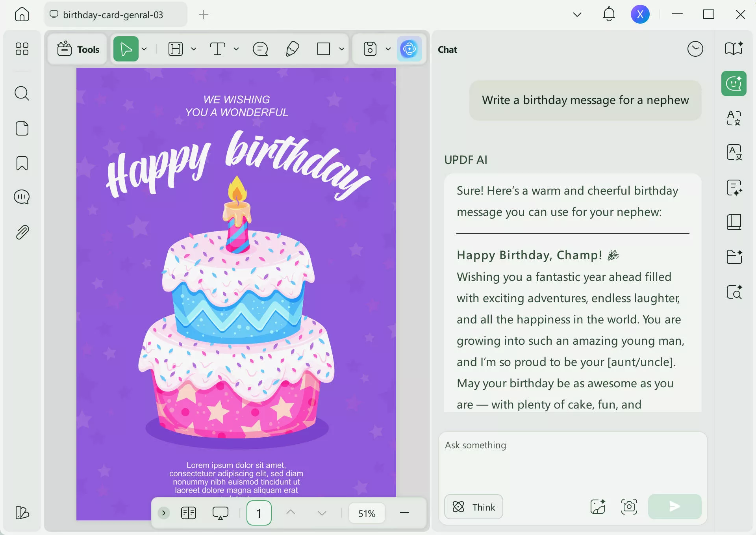Viewport: 756px width, 535px height.
Task: Send the chat message
Action: (x=674, y=507)
